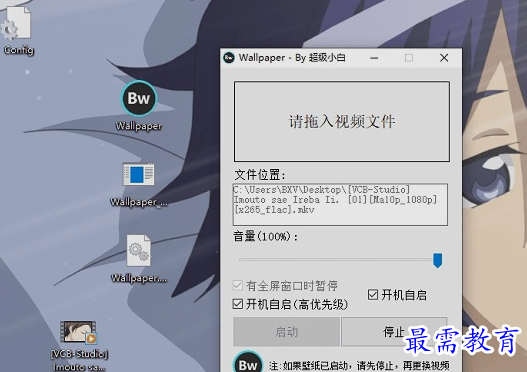Uncheck 开机自启(高优先级) checkbox

(x=238, y=304)
